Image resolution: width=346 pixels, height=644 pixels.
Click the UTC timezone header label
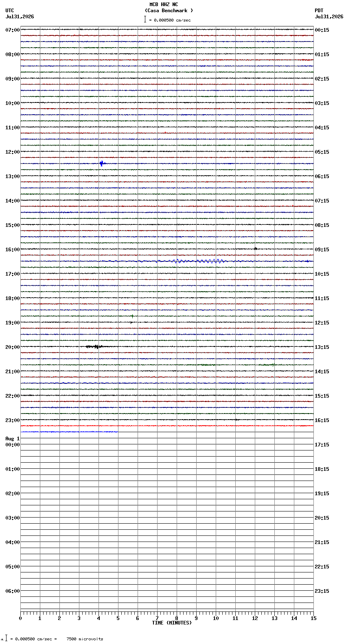click(10, 11)
